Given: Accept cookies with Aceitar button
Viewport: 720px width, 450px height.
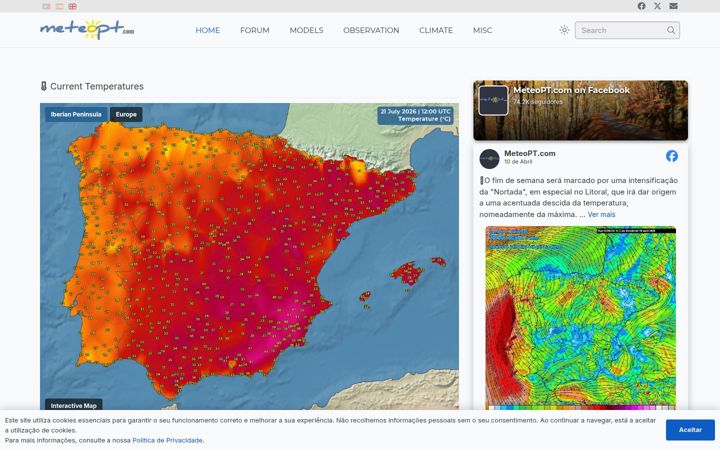Looking at the screenshot, I should pyautogui.click(x=690, y=430).
